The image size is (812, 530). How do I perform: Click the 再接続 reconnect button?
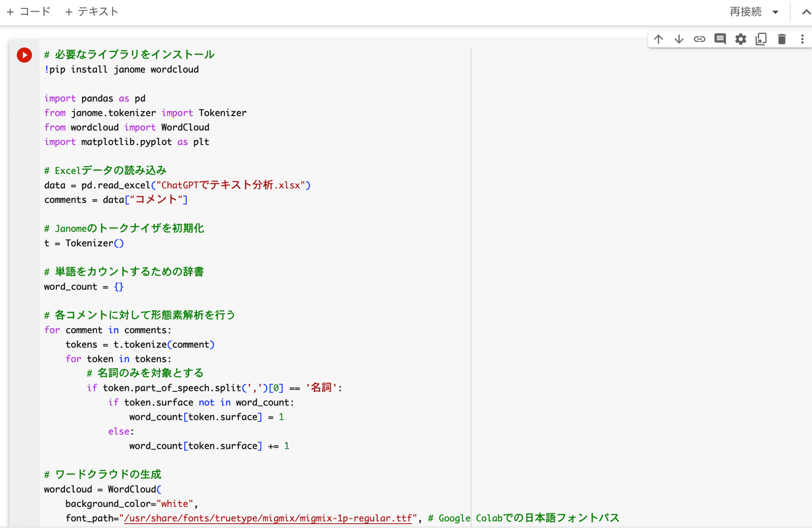(745, 12)
